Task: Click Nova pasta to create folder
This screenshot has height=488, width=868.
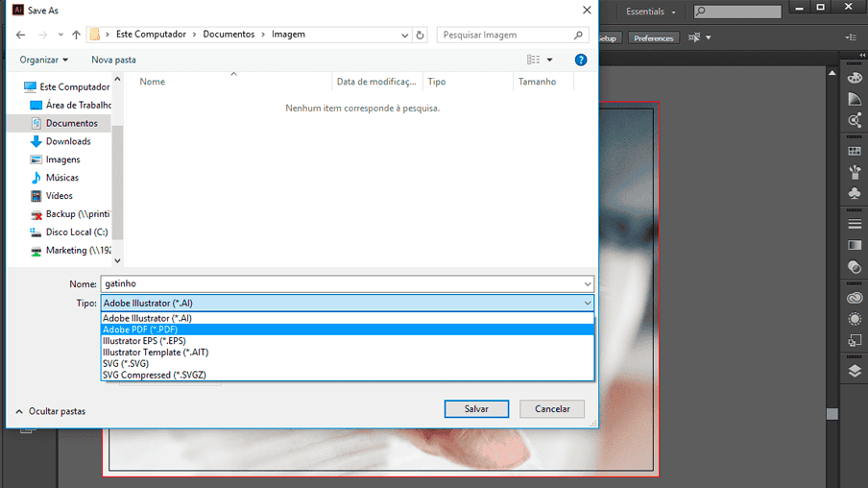Action: click(x=113, y=60)
